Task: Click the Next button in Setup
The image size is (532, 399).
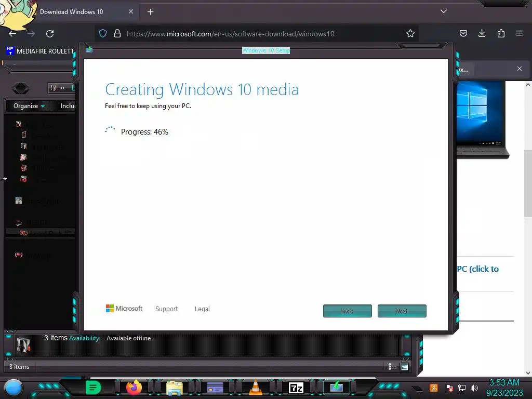Action: coord(402,311)
